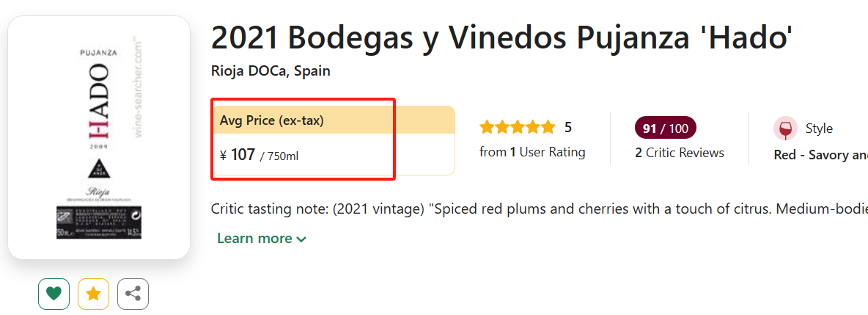Select the 'Red - Savory and' style text
Viewport: 868px width, 315px height.
pos(820,155)
